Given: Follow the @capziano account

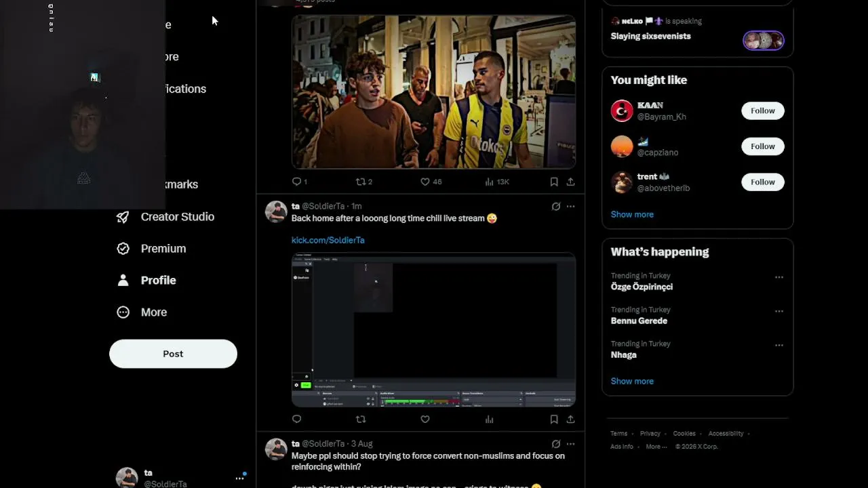Looking at the screenshot, I should [x=763, y=146].
